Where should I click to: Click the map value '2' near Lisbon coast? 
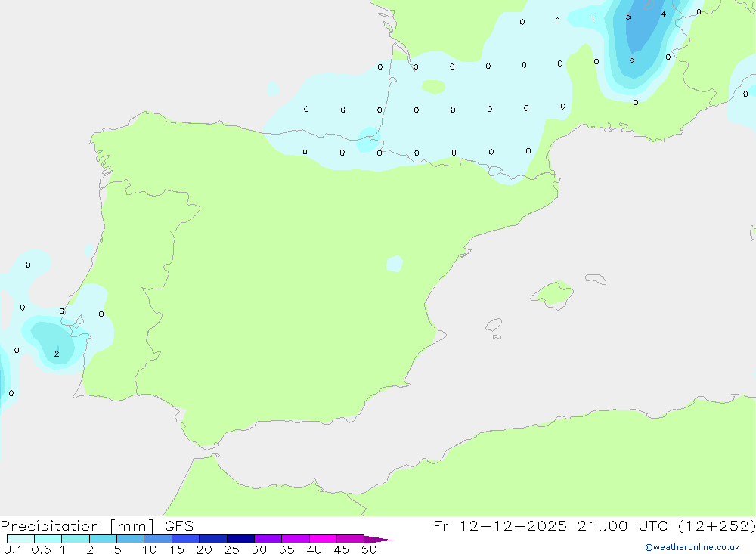tap(57, 354)
